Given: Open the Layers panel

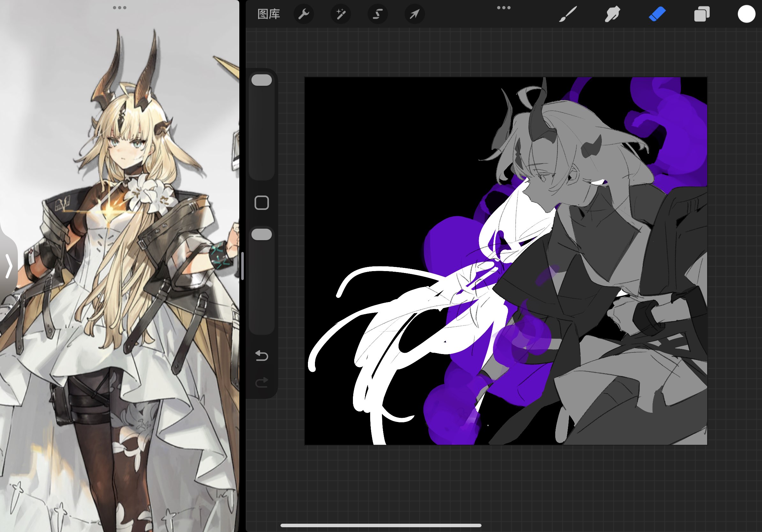Looking at the screenshot, I should tap(702, 14).
